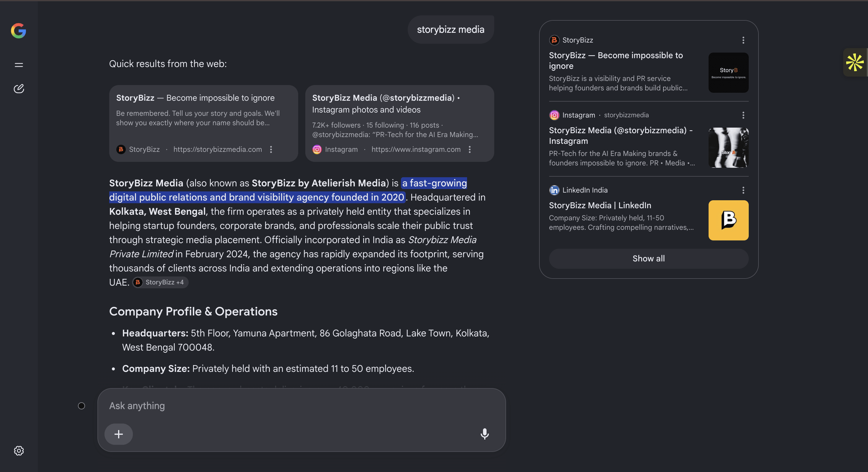Image resolution: width=868 pixels, height=472 pixels.
Task: Click the plus attach button
Action: (x=119, y=434)
